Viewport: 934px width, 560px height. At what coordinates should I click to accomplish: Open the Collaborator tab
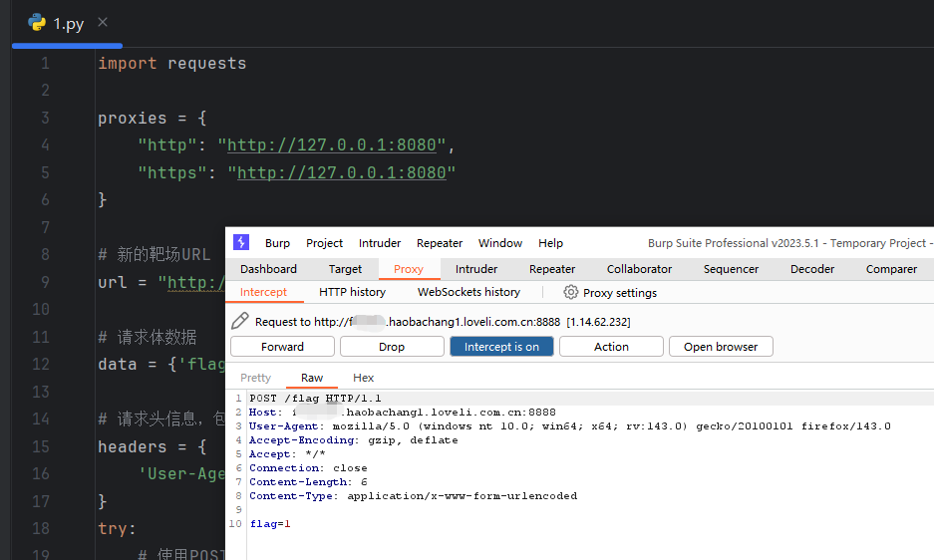point(639,269)
